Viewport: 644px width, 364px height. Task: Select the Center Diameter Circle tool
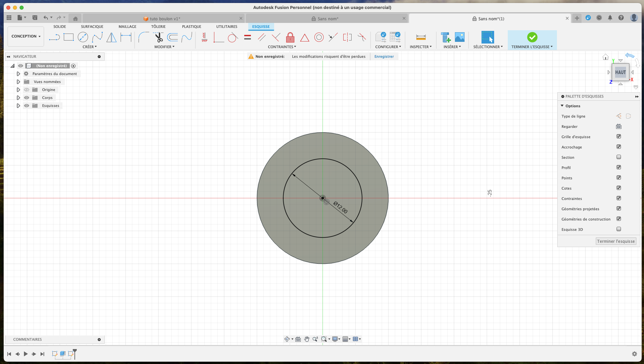83,37
